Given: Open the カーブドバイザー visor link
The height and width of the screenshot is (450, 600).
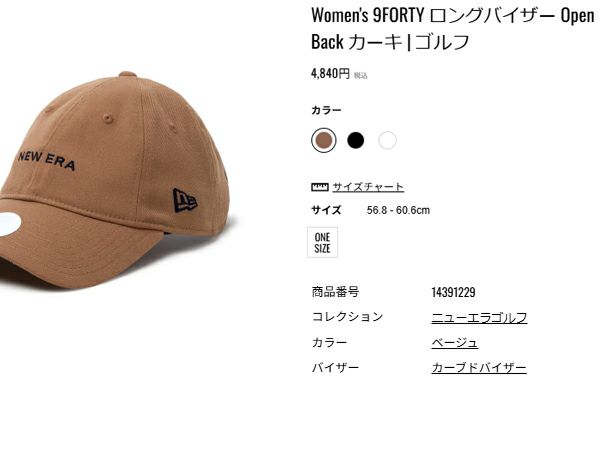Looking at the screenshot, I should click(x=479, y=368).
